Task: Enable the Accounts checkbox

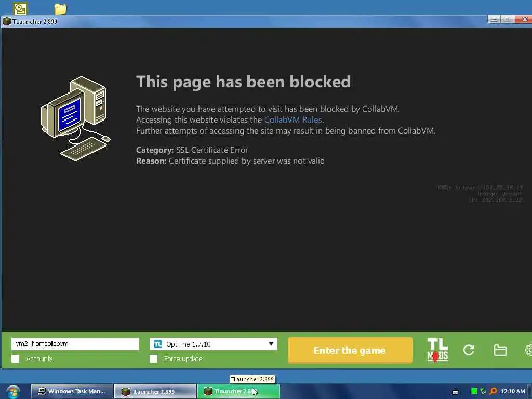Action: 15,358
